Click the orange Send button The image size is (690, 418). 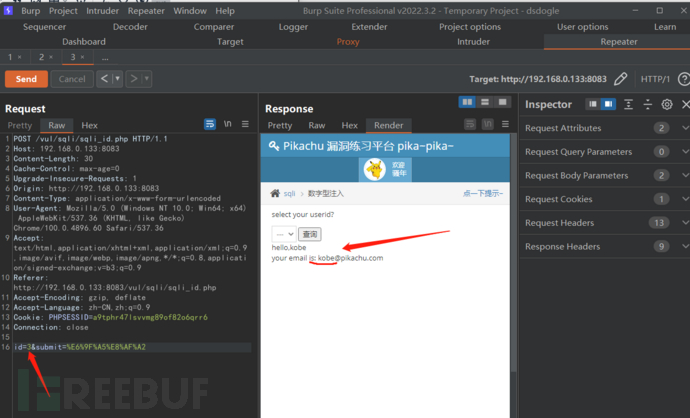pos(26,79)
